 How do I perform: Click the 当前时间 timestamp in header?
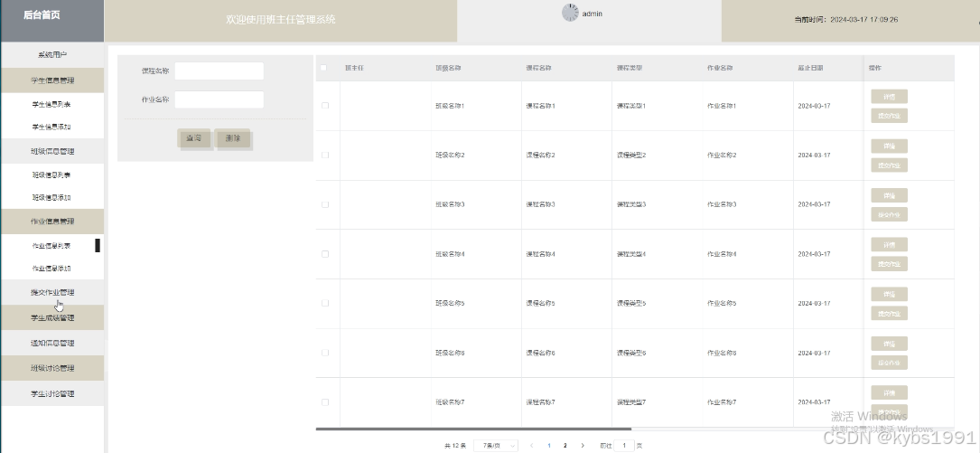pyautogui.click(x=845, y=19)
